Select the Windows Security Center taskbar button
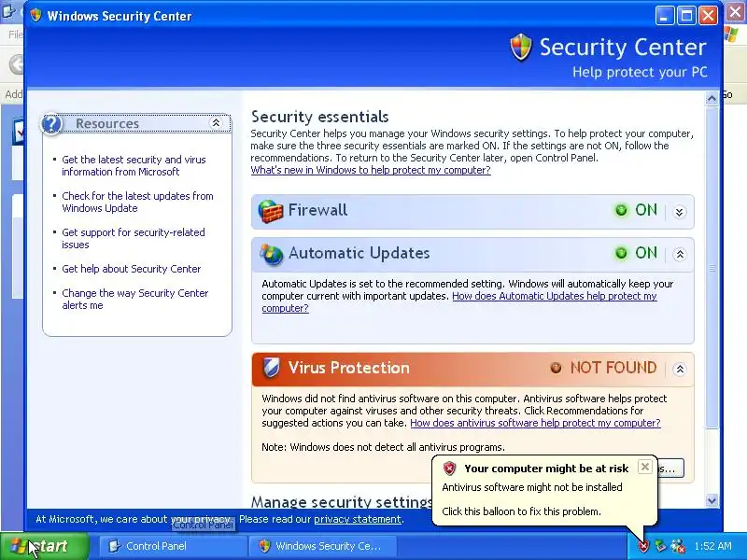The width and height of the screenshot is (747, 560). click(324, 546)
